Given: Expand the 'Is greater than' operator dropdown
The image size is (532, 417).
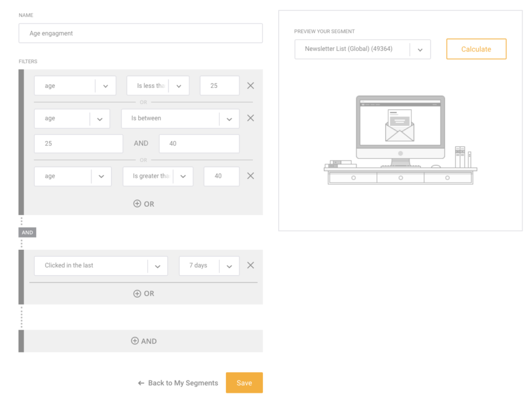Looking at the screenshot, I should [x=183, y=176].
